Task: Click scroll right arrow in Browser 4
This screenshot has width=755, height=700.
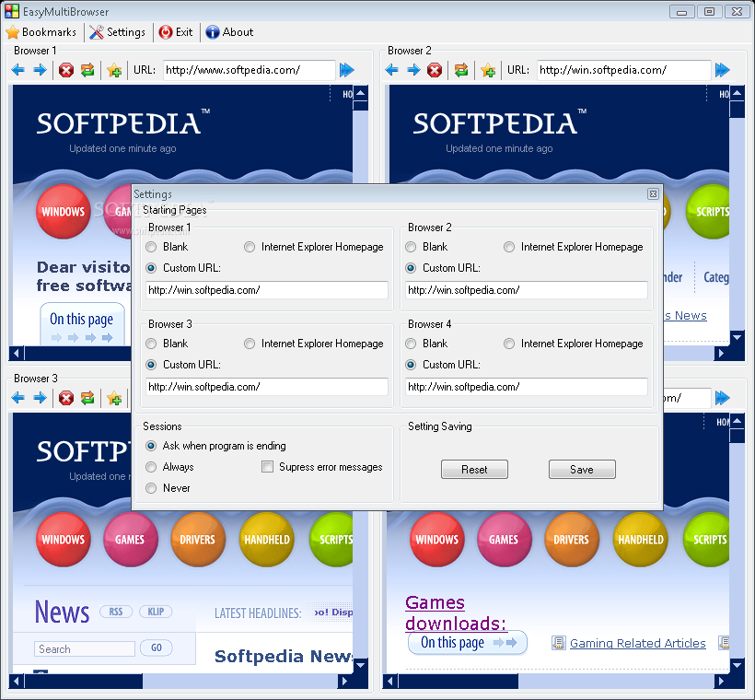Action: tap(721, 682)
